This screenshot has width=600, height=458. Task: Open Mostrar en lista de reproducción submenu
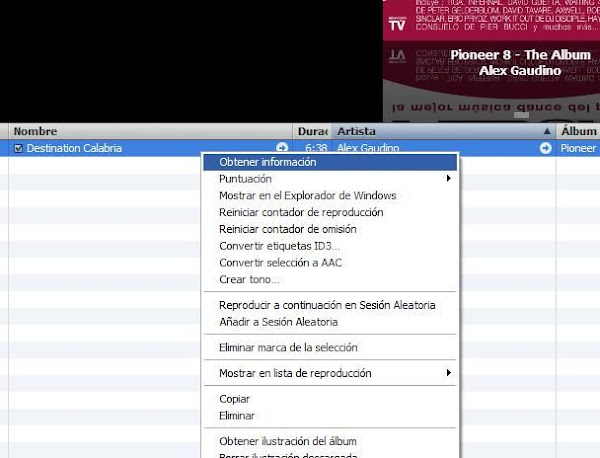click(x=330, y=373)
